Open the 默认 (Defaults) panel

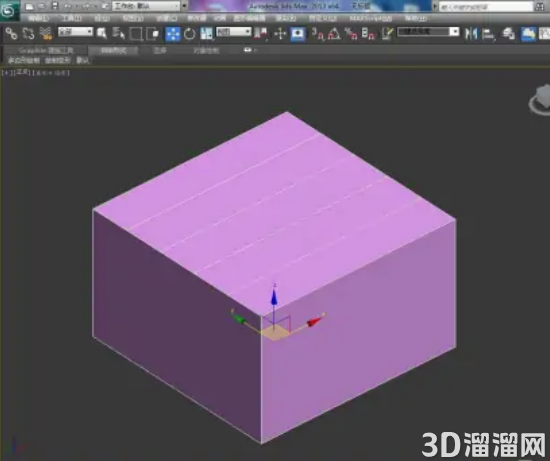(82, 60)
